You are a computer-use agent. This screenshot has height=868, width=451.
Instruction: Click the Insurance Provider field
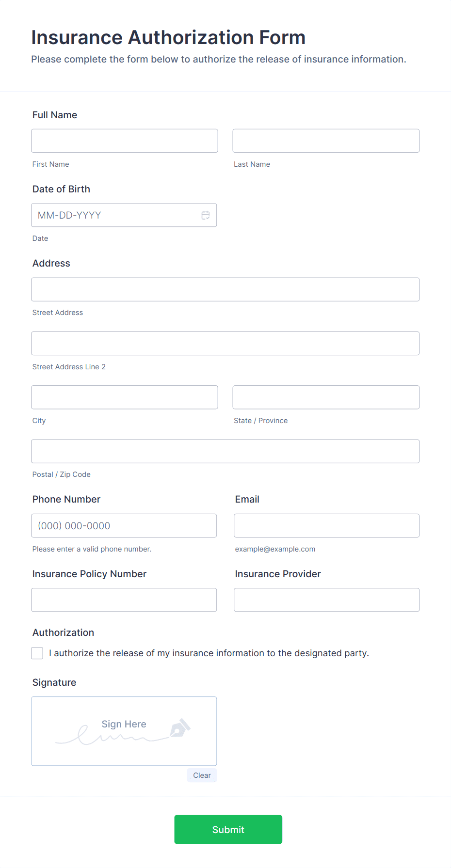pos(326,600)
